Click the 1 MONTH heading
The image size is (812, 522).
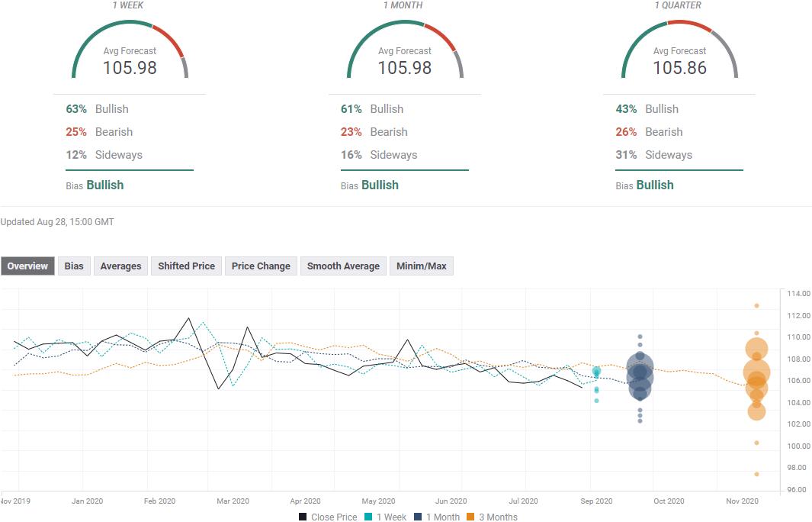tap(403, 5)
